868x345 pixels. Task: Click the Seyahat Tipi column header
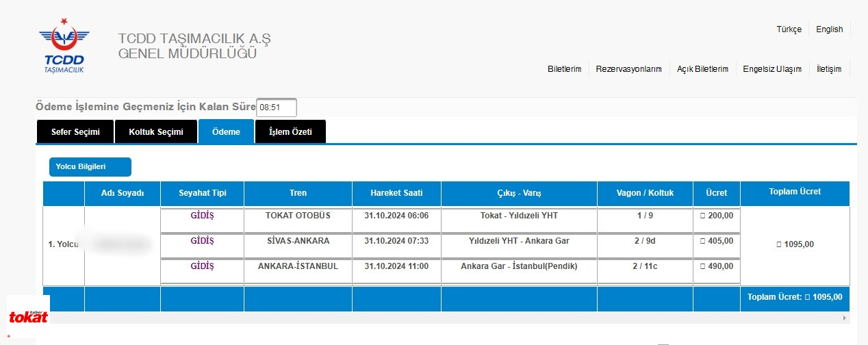(x=202, y=193)
